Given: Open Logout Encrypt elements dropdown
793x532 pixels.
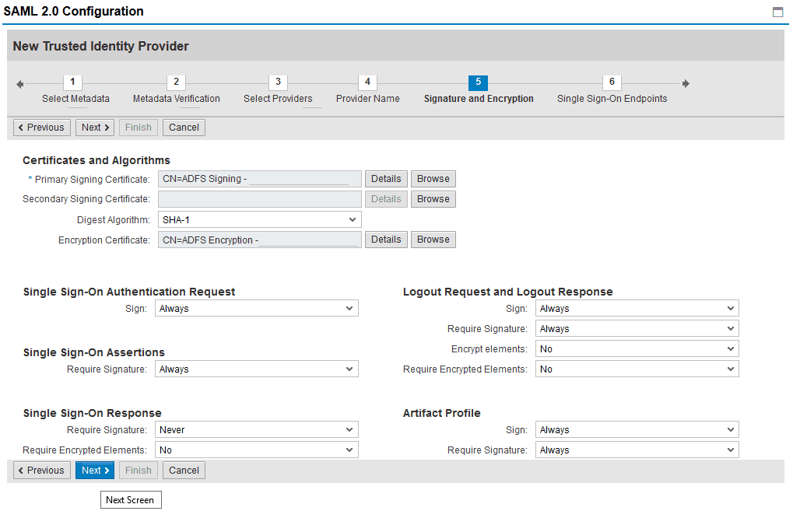Looking at the screenshot, I should point(637,349).
